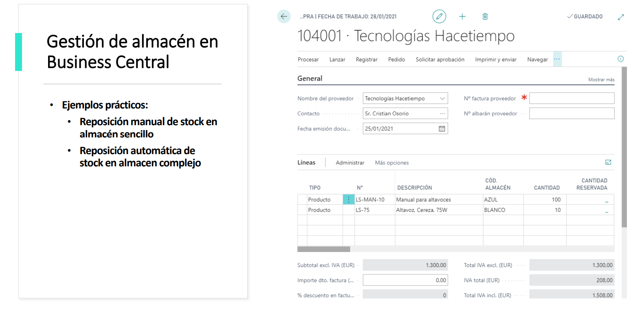
Task: Click quantity cell 100
Action: pyautogui.click(x=545, y=199)
